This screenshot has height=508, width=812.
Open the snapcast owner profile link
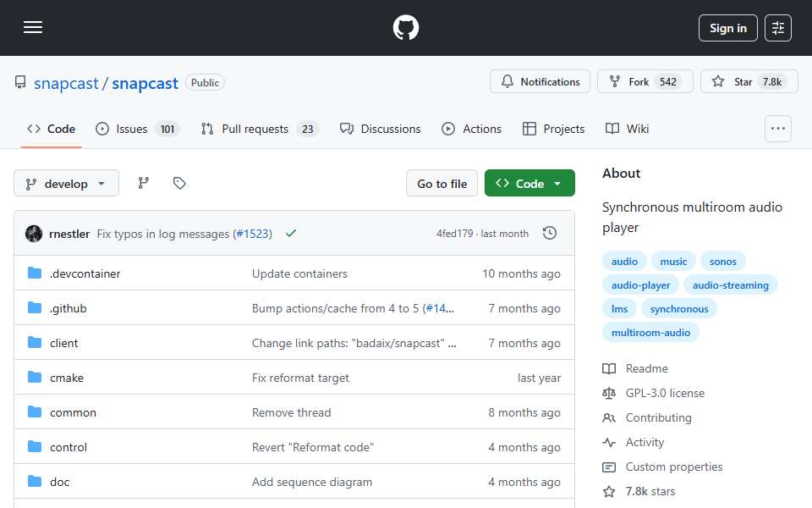(x=66, y=83)
